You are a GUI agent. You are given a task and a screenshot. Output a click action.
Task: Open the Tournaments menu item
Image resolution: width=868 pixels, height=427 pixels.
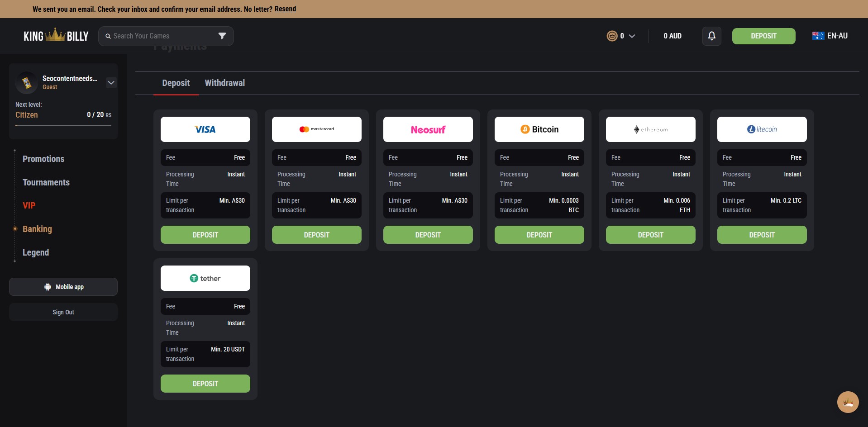[46, 182]
